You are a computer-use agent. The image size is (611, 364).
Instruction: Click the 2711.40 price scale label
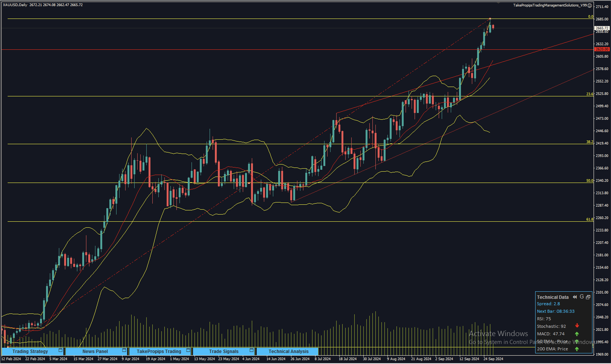click(602, 7)
